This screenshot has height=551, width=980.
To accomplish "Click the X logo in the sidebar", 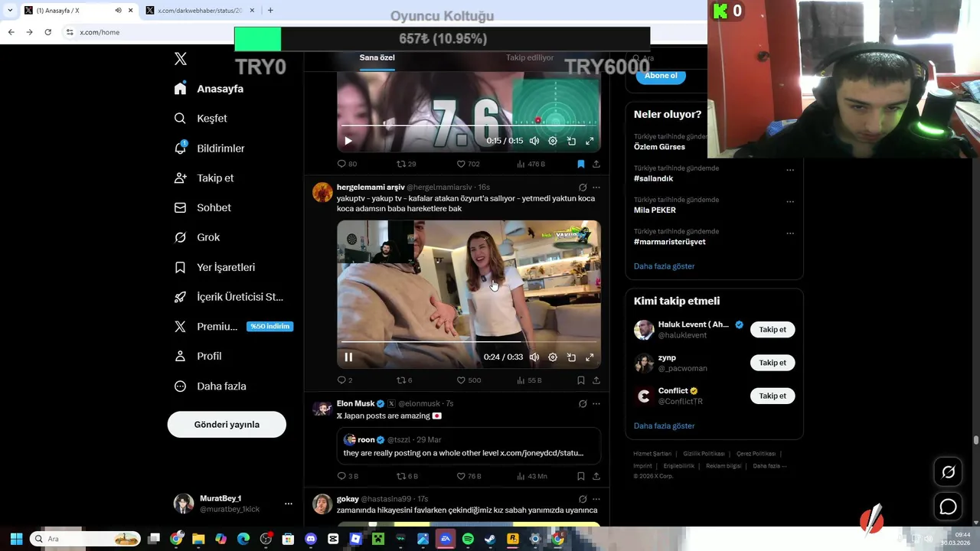I will [x=180, y=58].
